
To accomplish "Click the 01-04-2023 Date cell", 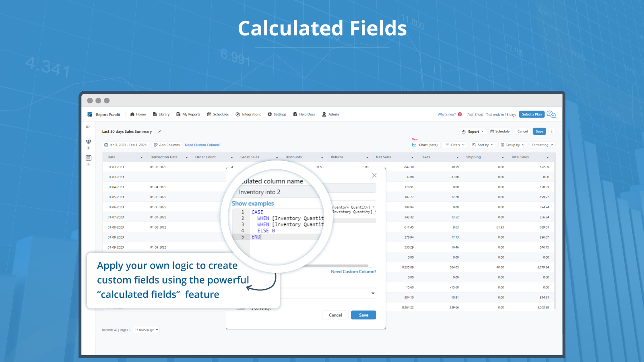I will [x=116, y=187].
